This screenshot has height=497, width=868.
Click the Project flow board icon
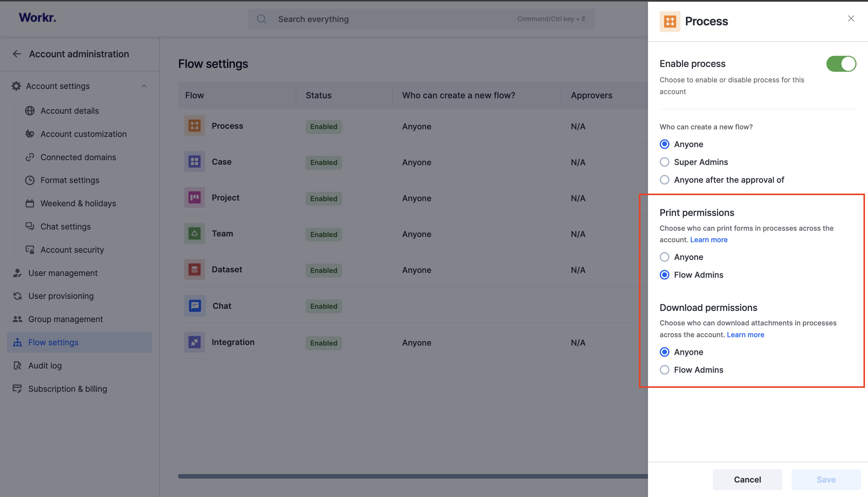[194, 197]
